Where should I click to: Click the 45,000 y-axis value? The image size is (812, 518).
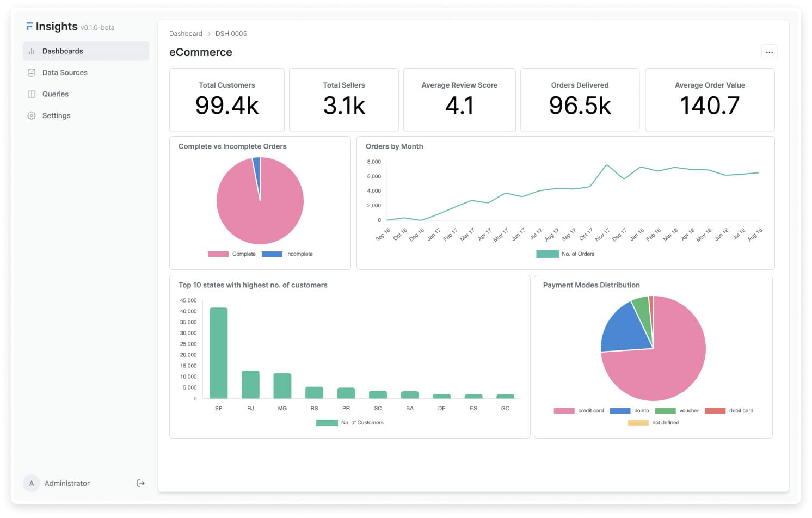(x=188, y=300)
